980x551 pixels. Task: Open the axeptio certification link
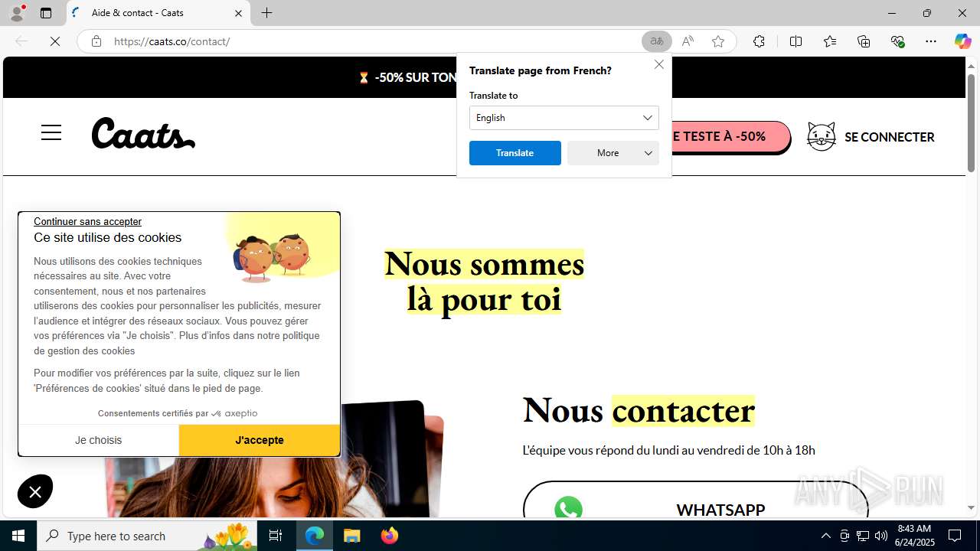pos(178,413)
